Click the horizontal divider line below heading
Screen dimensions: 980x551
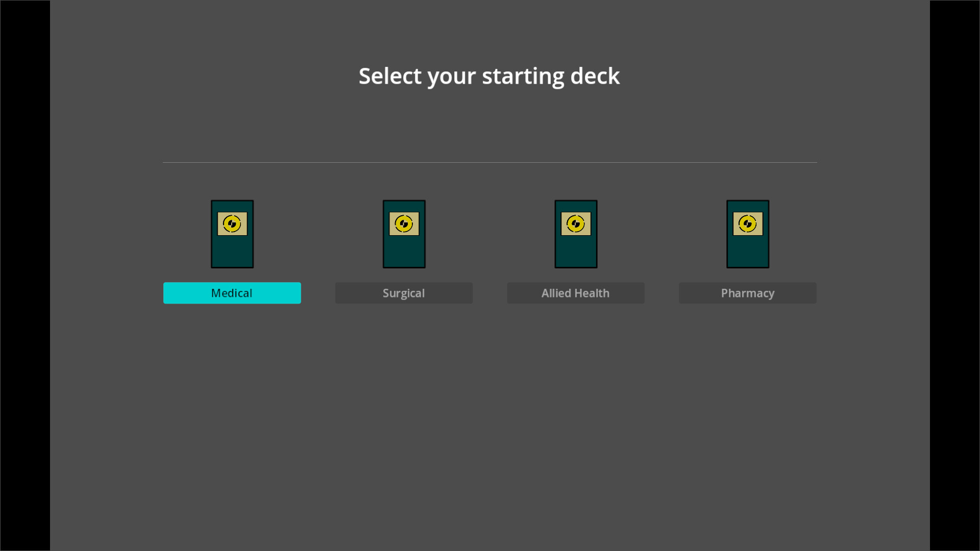[489, 162]
